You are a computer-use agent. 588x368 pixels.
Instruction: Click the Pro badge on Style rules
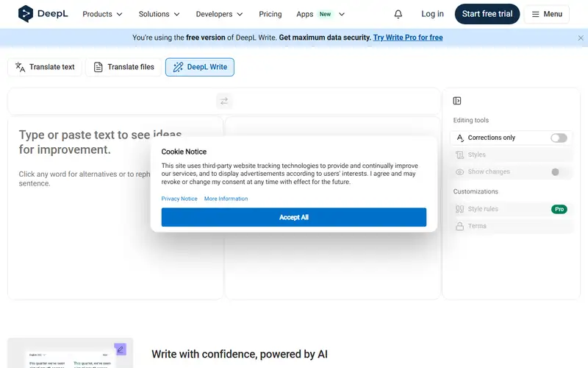point(559,209)
